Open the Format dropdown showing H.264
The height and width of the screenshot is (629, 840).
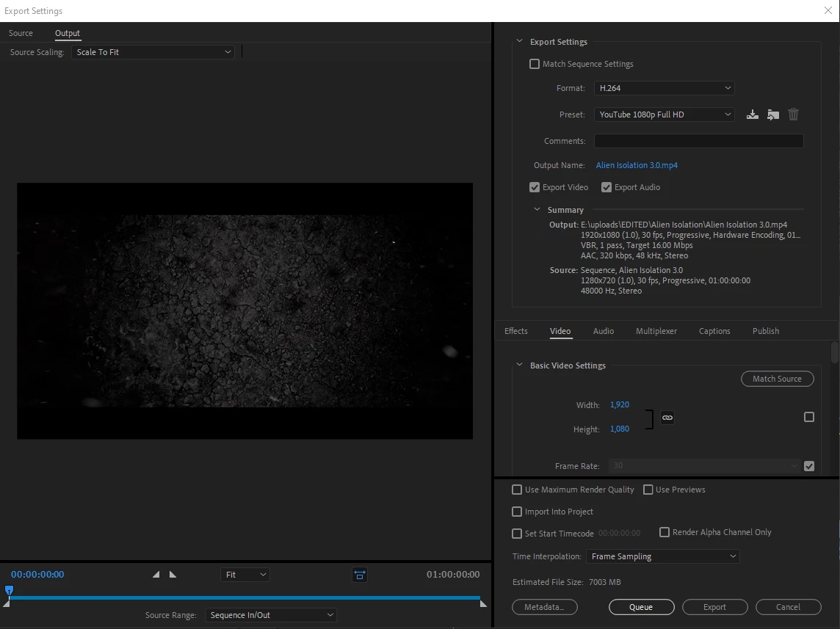664,88
